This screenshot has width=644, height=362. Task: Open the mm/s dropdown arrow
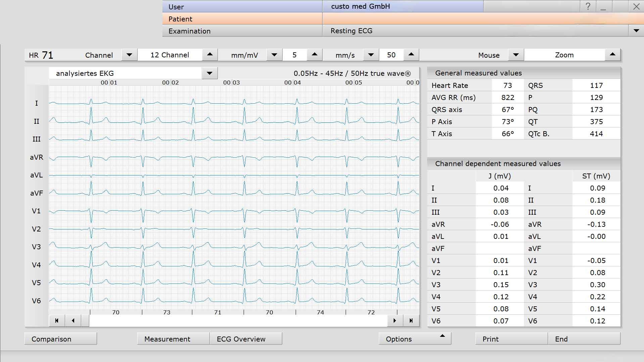coord(371,55)
